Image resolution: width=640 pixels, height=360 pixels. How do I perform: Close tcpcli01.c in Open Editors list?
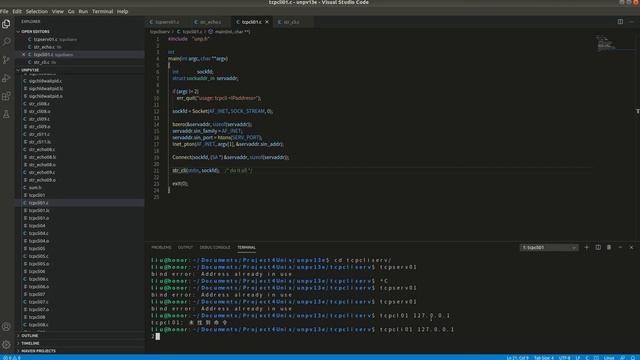tap(24, 54)
